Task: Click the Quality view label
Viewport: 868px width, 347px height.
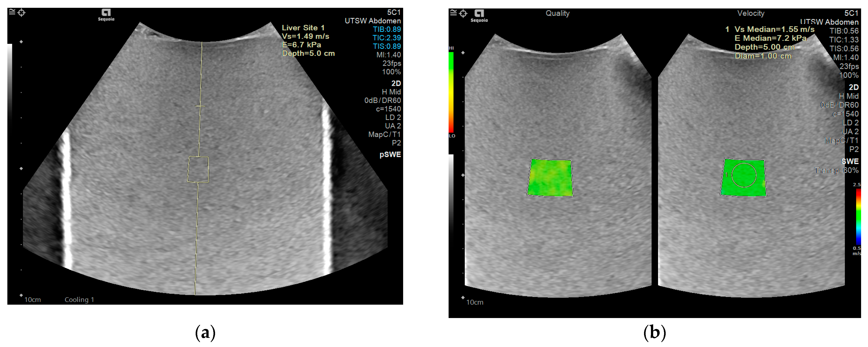Action: click(x=557, y=13)
